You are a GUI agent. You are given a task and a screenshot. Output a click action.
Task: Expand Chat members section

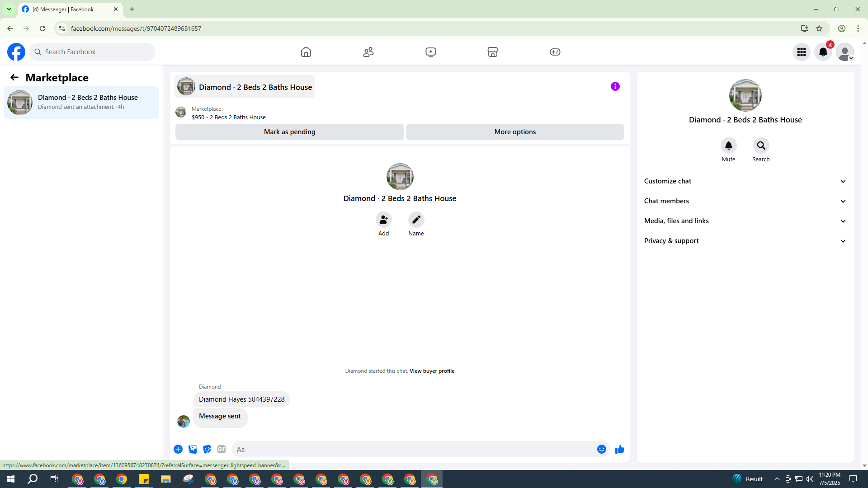[745, 201]
